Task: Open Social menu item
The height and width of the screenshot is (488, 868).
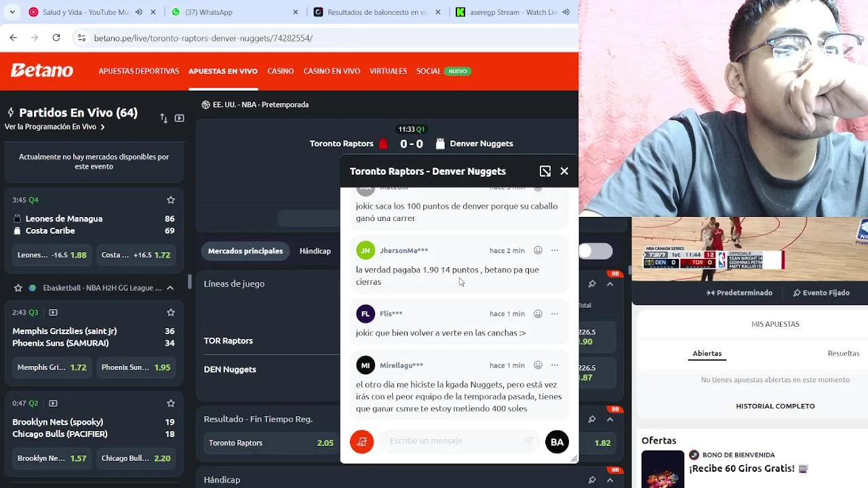Action: [x=429, y=71]
